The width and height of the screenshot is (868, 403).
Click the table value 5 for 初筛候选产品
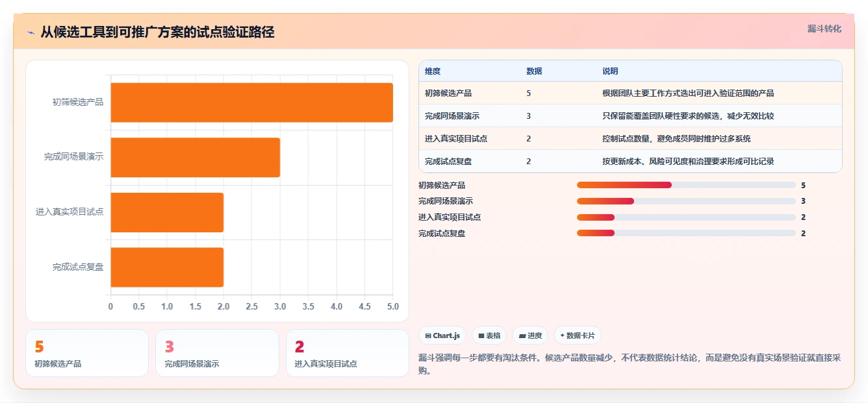tap(529, 93)
